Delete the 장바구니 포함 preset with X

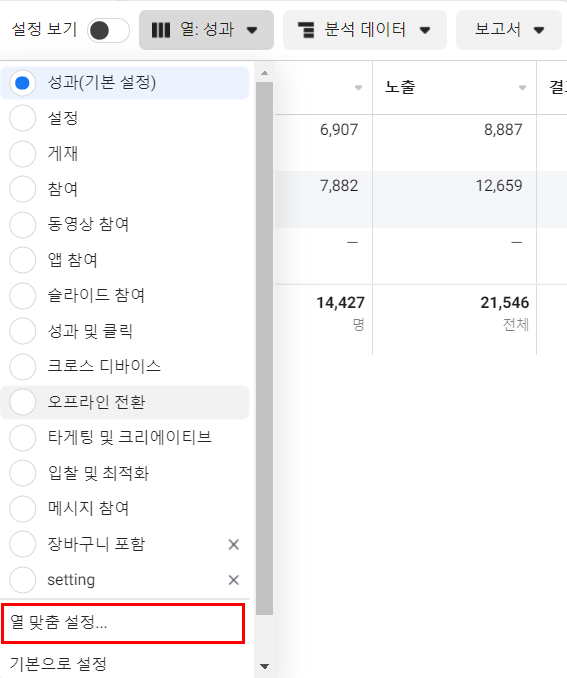[x=234, y=544]
